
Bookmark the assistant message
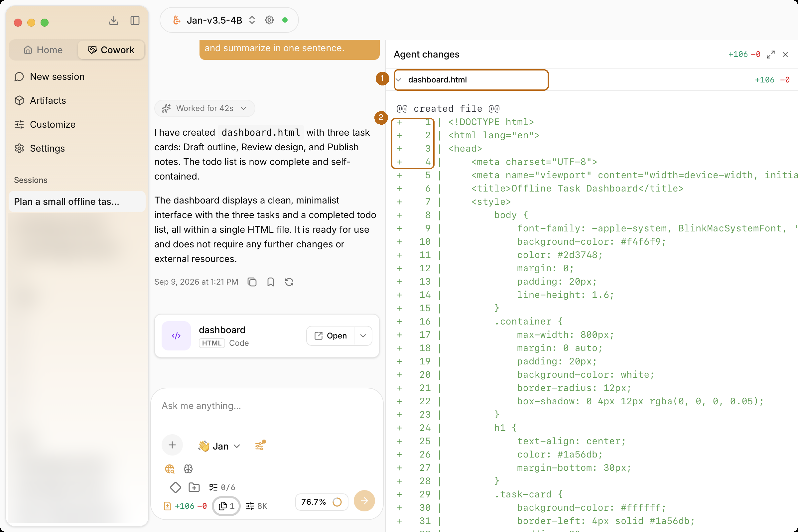click(270, 282)
